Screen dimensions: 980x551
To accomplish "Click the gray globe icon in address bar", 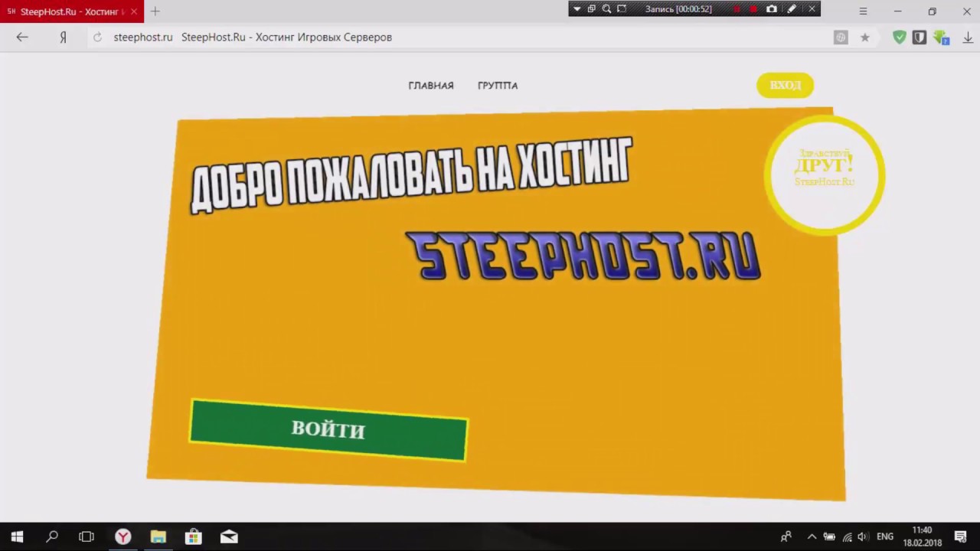I will (841, 37).
